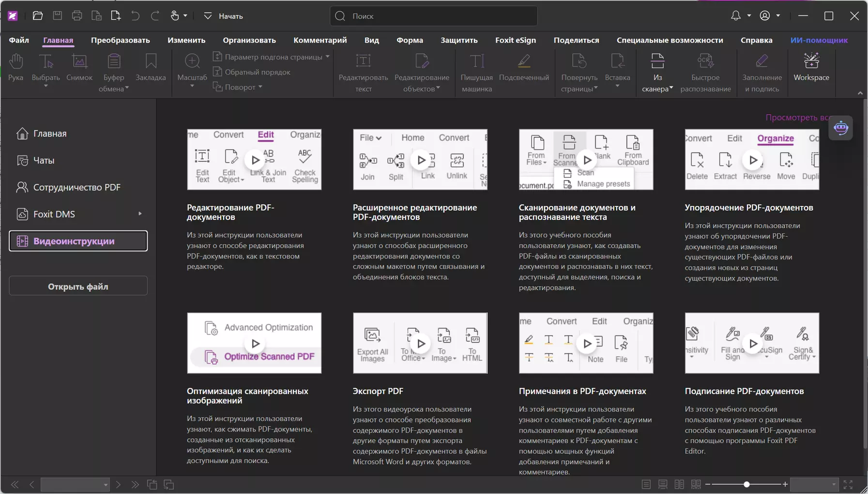Select Видеоинструкции in the sidebar
Screen dimensions: 868x494
[x=78, y=241]
